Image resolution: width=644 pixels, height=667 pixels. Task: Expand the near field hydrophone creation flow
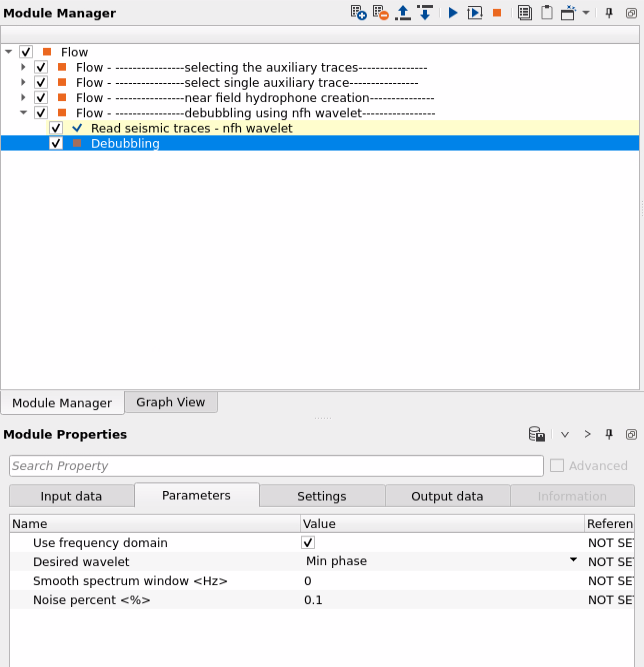pyautogui.click(x=25, y=98)
